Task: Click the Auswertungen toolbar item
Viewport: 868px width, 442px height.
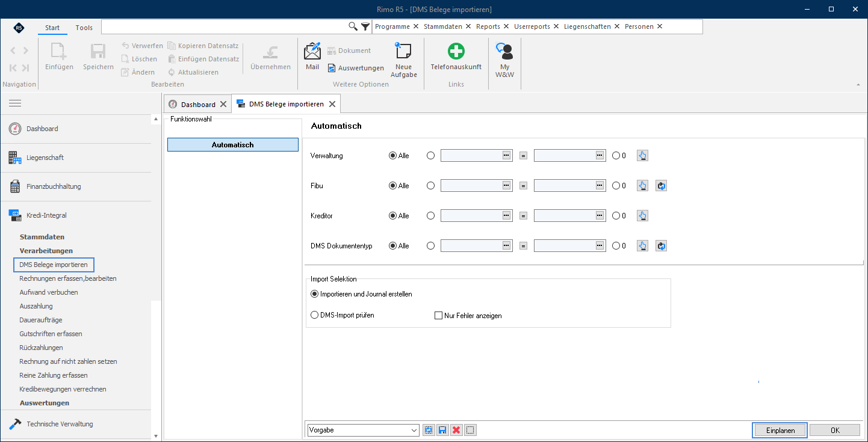Action: pos(356,68)
